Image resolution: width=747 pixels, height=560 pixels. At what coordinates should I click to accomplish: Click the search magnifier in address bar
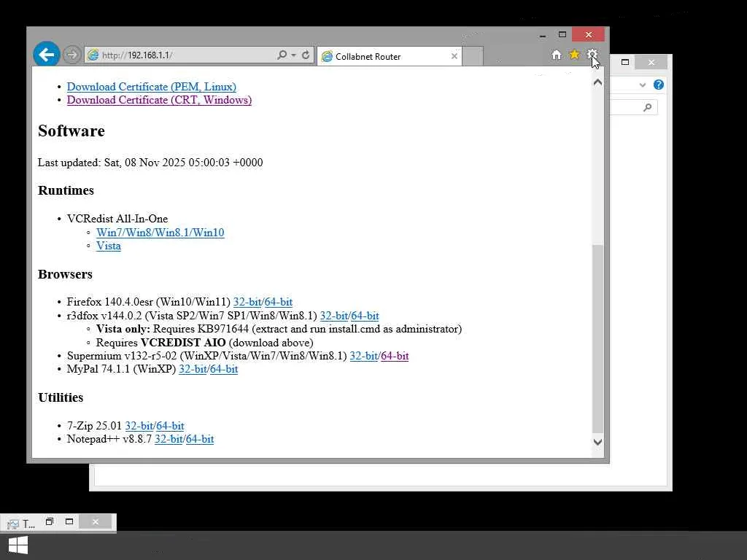pos(282,55)
